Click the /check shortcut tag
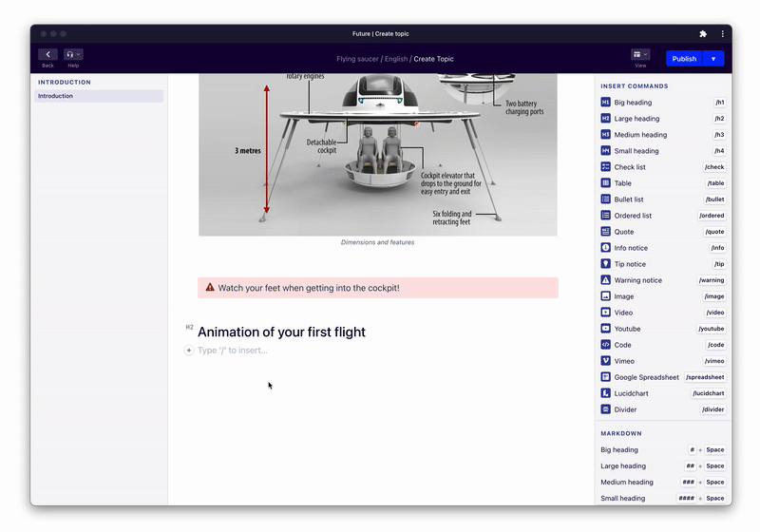Viewport: 760px width, 532px height. 714,166
